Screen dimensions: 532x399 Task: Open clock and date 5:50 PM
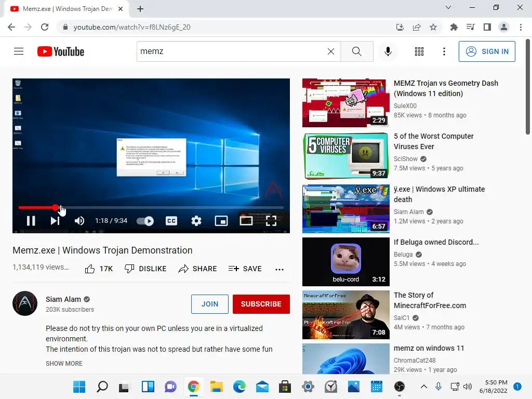point(494,387)
